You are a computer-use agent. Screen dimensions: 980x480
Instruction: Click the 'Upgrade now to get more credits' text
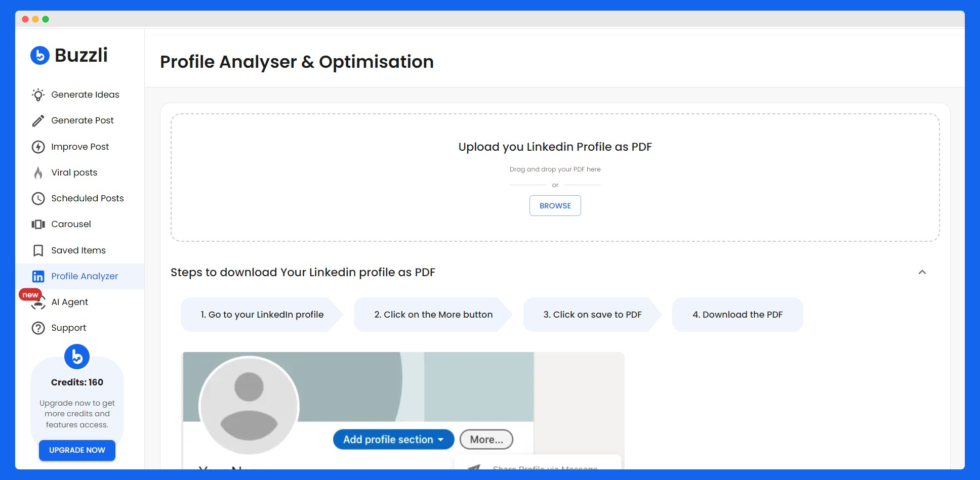(77, 414)
